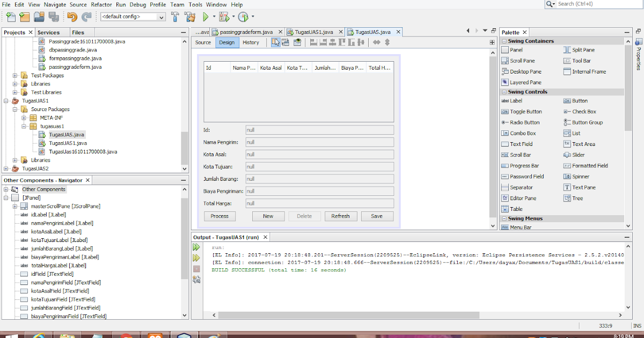The image size is (644, 338).
Task: Undo the last action
Action: pyautogui.click(x=71, y=17)
